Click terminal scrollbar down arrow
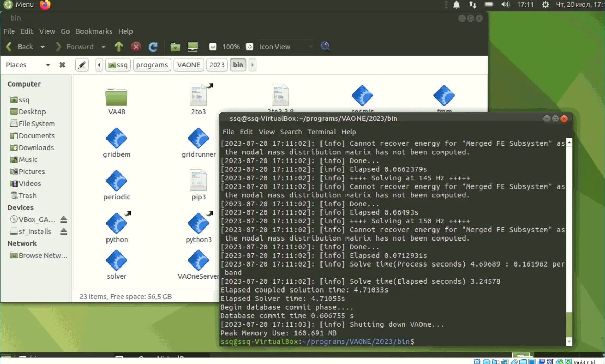The image size is (605, 364). pyautogui.click(x=569, y=341)
